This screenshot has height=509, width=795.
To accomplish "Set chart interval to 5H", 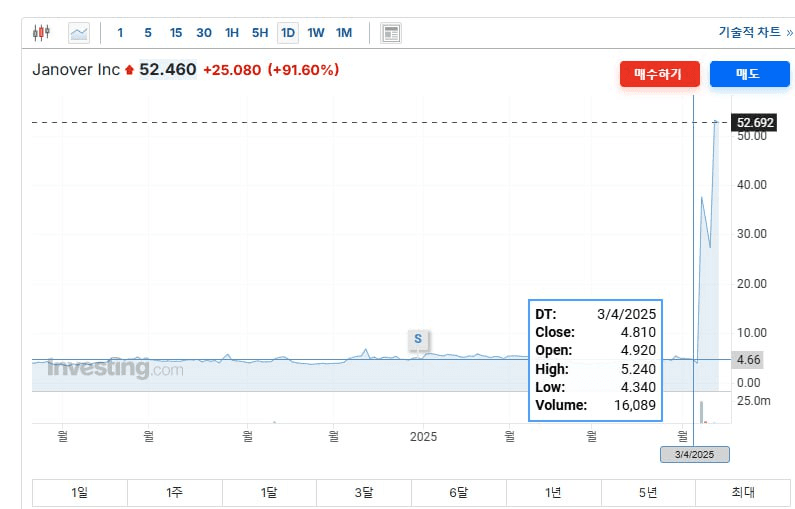I will [260, 33].
